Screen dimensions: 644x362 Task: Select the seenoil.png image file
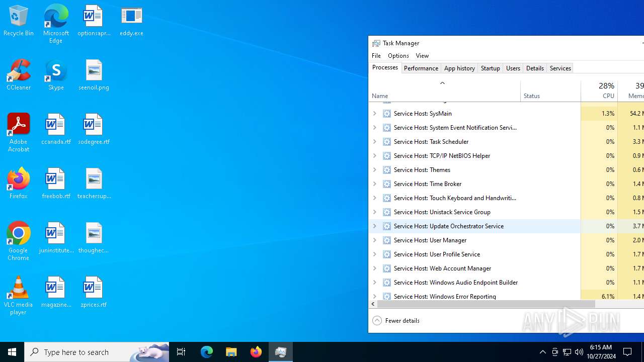click(94, 75)
